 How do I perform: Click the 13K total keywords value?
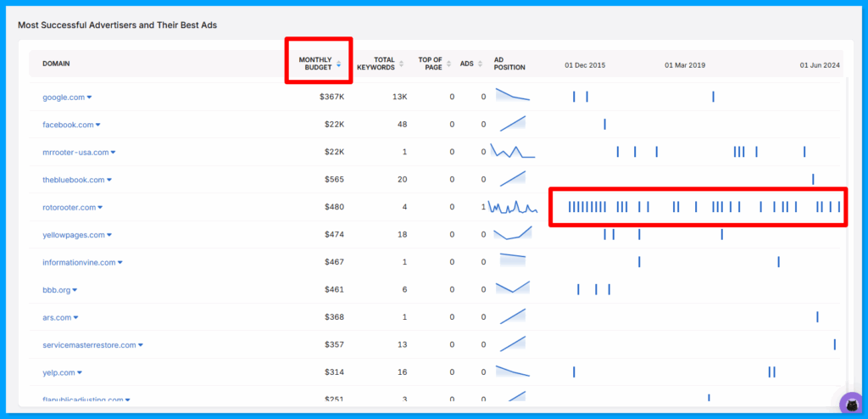pyautogui.click(x=400, y=97)
